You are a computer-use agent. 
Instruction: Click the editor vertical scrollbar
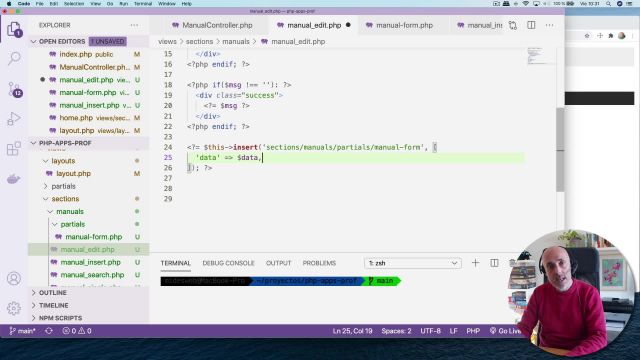point(560,149)
